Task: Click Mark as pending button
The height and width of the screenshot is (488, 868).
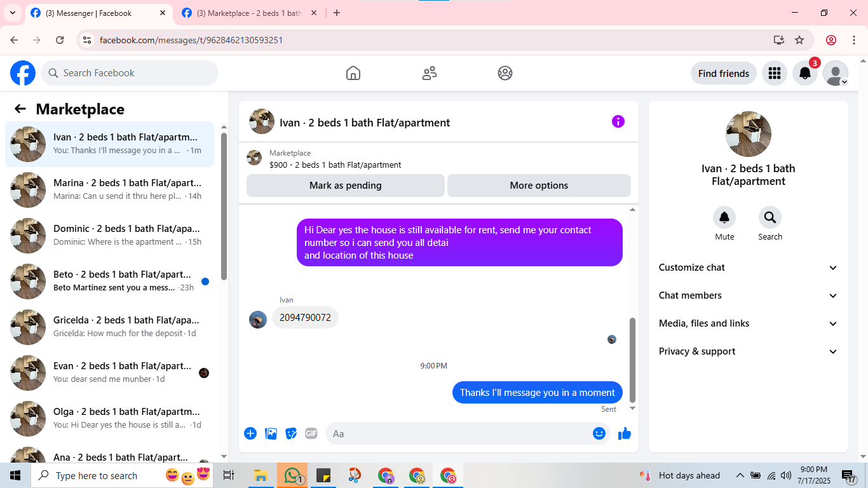Action: pyautogui.click(x=346, y=186)
